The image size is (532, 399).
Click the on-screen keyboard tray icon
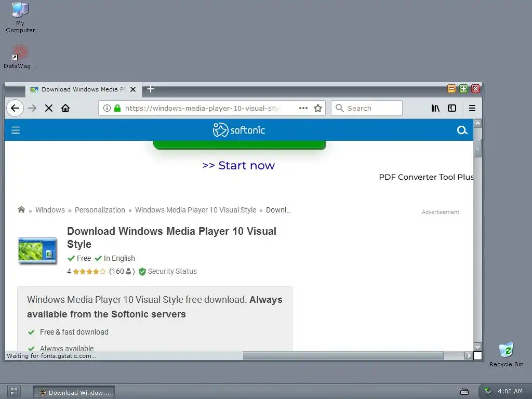pos(464,392)
